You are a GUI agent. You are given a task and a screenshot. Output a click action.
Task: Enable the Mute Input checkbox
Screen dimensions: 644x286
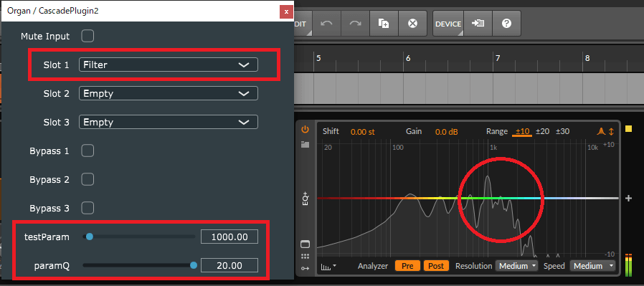(x=87, y=36)
